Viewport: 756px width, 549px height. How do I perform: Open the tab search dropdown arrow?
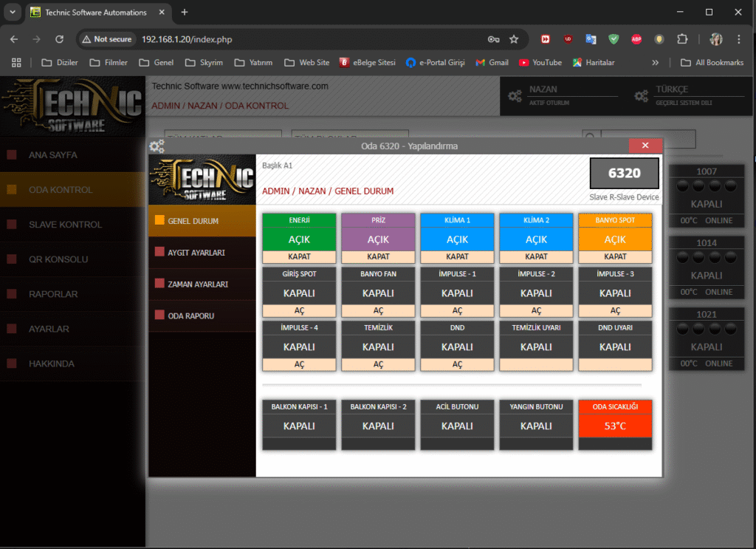[13, 12]
